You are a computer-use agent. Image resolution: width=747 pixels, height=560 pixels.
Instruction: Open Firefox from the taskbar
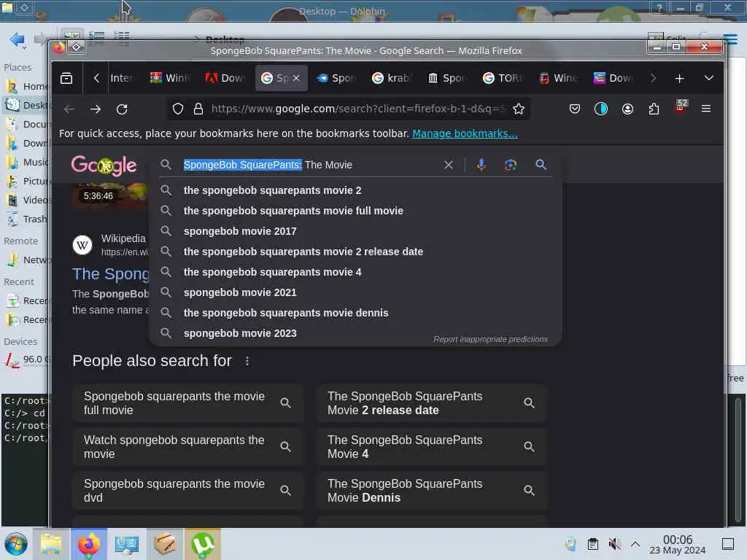[x=89, y=544]
